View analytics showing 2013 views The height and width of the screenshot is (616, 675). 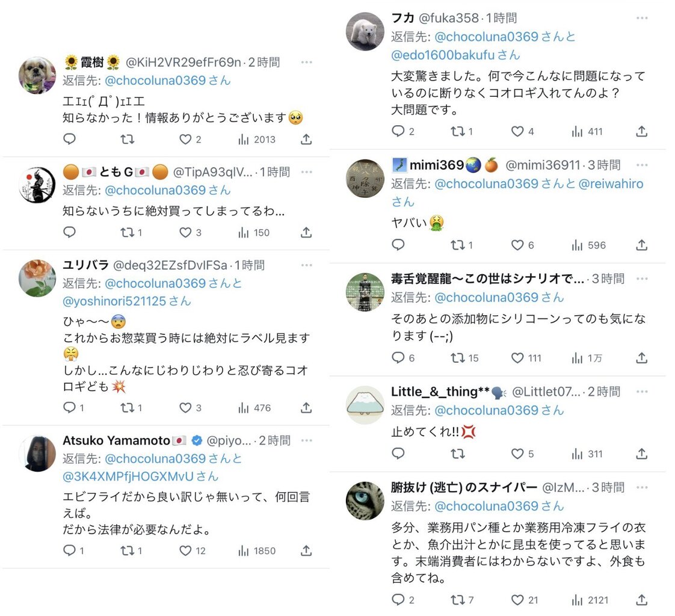(256, 140)
